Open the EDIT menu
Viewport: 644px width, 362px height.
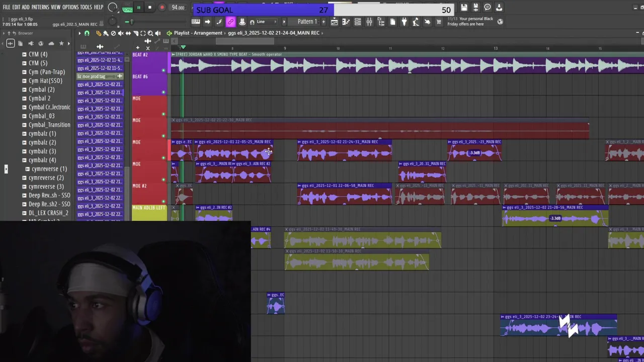click(16, 7)
